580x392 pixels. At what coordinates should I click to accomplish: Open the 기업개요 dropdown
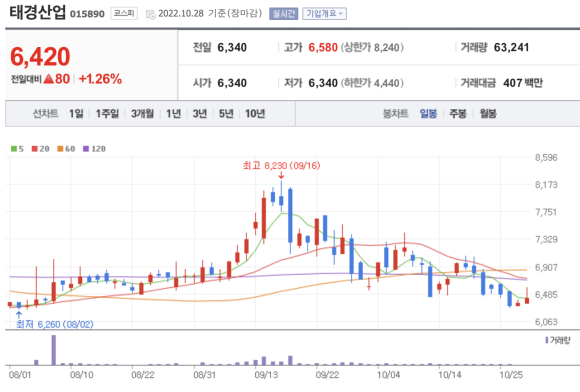point(324,14)
